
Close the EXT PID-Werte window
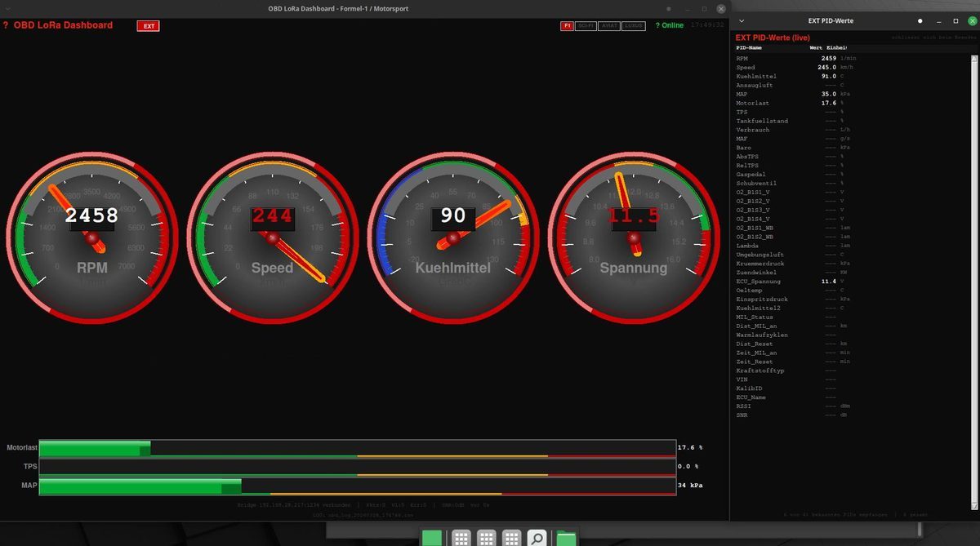click(971, 20)
